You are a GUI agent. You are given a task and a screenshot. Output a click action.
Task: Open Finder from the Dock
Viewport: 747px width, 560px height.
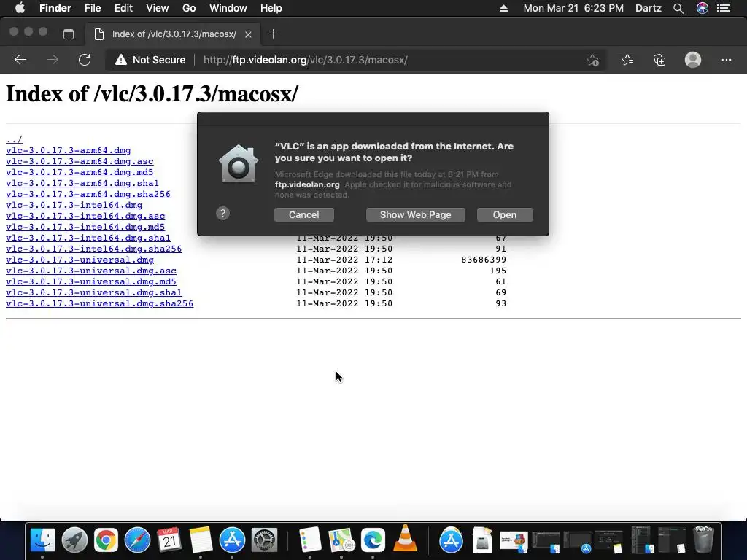pyautogui.click(x=42, y=540)
